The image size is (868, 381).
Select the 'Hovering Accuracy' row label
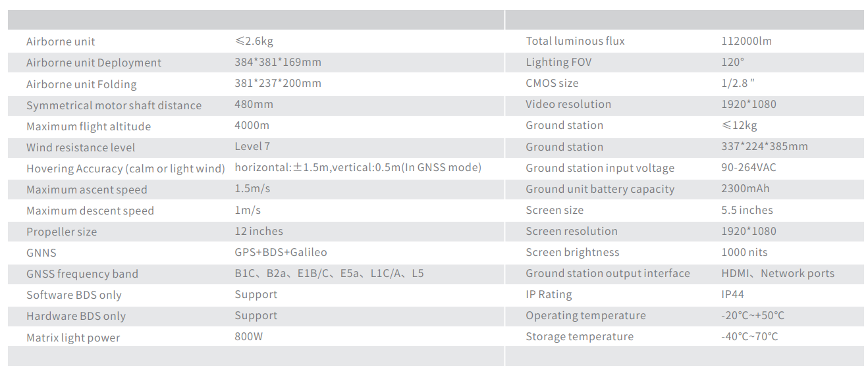pyautogui.click(x=126, y=168)
